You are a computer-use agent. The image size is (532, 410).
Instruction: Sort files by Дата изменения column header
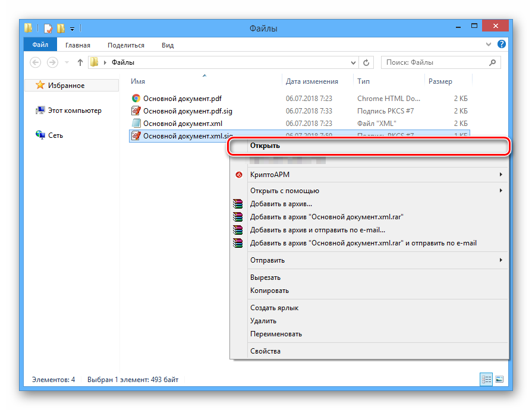coord(312,81)
